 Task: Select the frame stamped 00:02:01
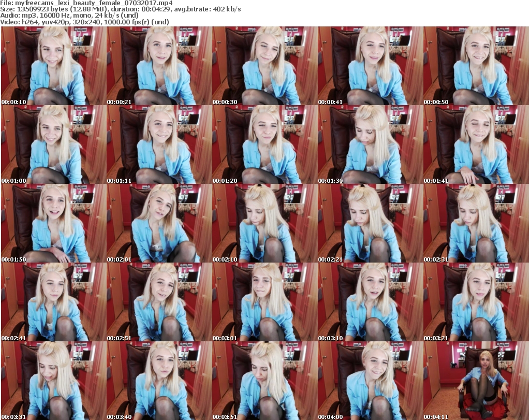pos(159,223)
